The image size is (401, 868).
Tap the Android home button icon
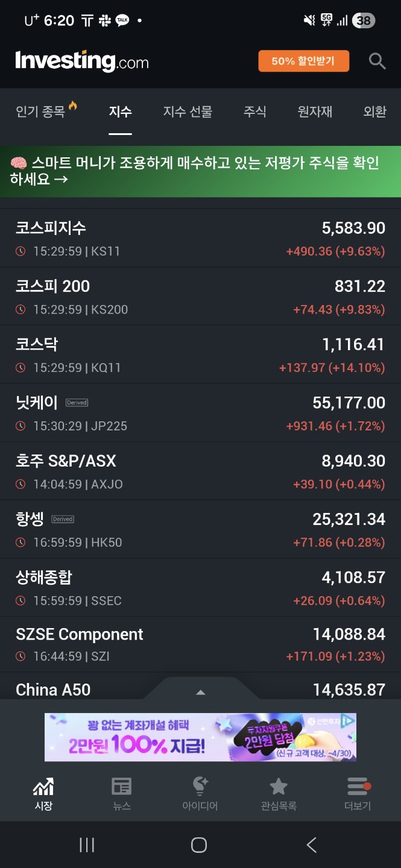199,845
